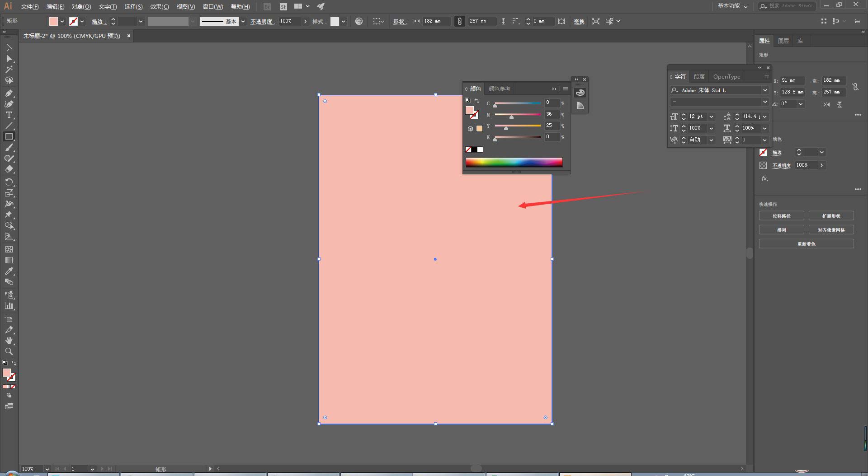Open the 效果 (Effect) menu

tap(159, 7)
